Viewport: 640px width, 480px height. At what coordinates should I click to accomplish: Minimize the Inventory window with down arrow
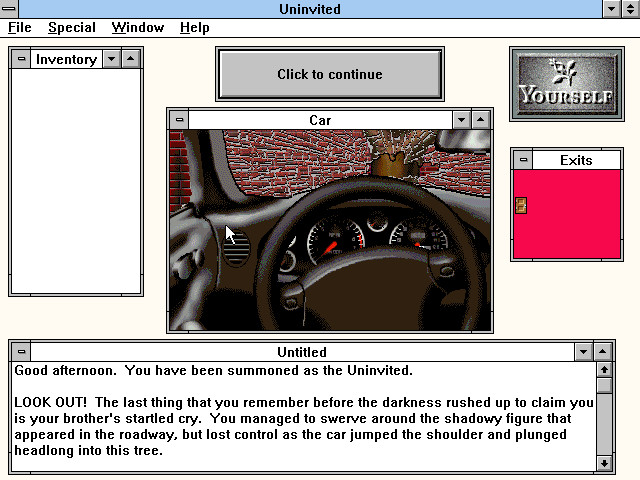tap(111, 59)
